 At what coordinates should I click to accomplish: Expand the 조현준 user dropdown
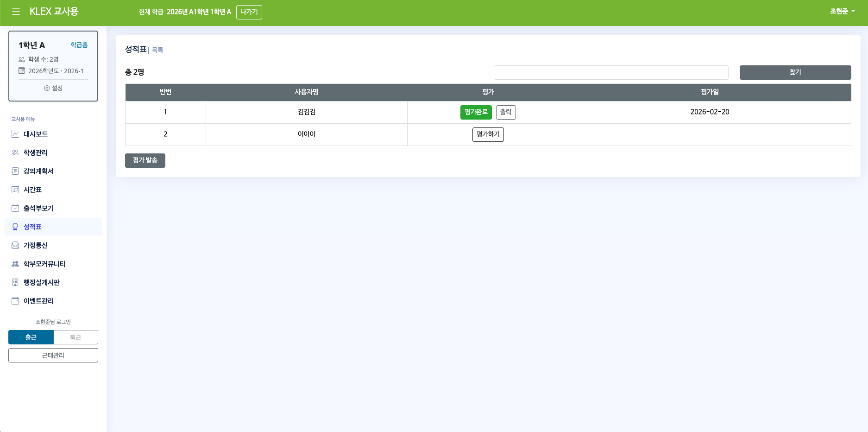point(842,12)
